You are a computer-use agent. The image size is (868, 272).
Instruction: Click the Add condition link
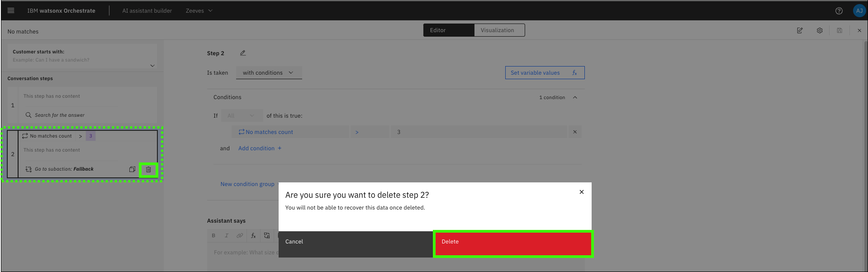click(260, 148)
